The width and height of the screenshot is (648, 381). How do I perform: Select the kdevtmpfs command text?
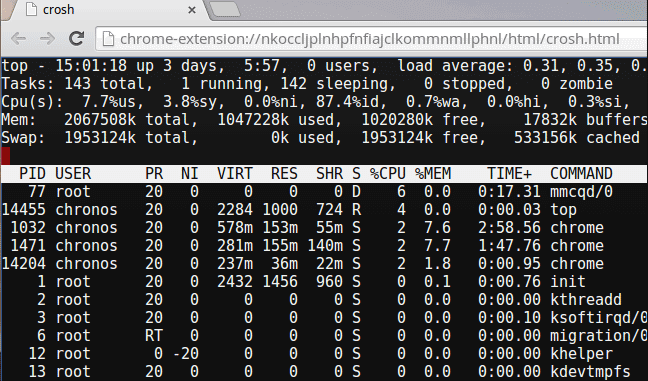(591, 371)
